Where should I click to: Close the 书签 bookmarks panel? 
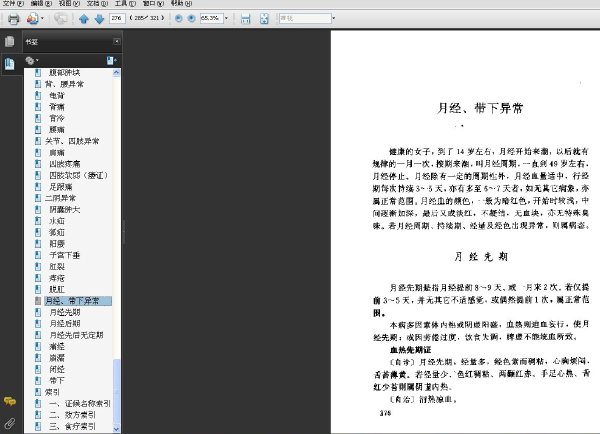[x=117, y=41]
